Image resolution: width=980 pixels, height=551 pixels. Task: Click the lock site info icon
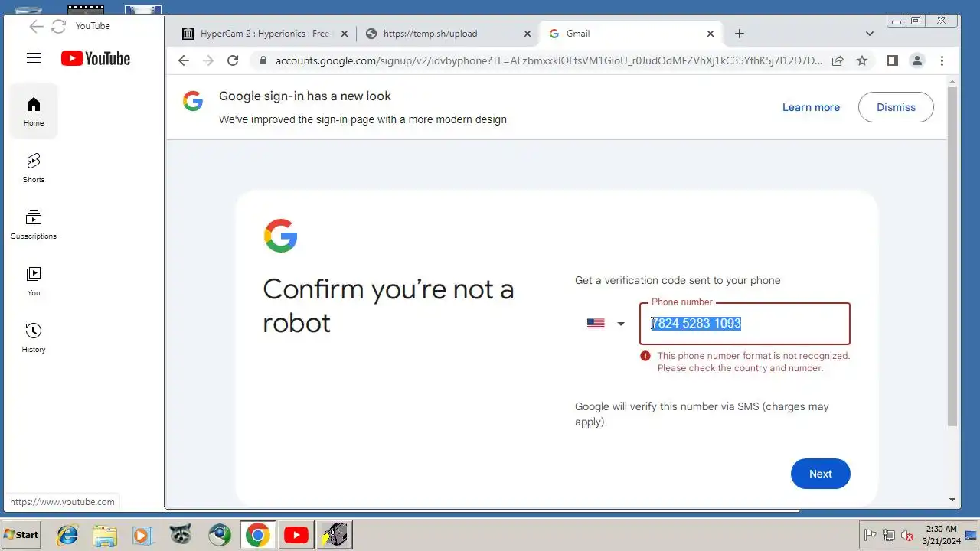(x=263, y=60)
